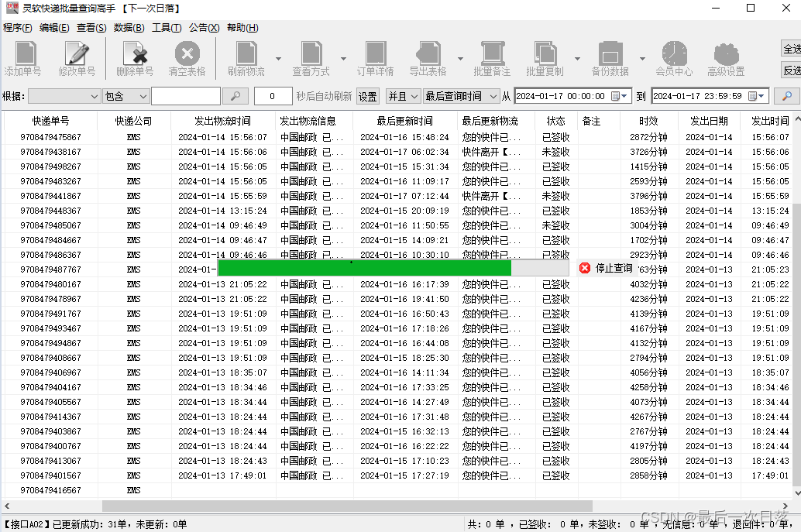Open the 编辑(E) menu
Image resolution: width=801 pixels, height=532 pixels.
pos(54,28)
